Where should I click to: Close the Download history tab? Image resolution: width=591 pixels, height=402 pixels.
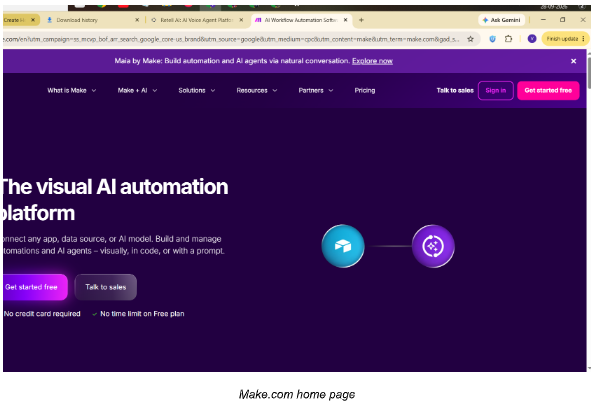point(137,20)
